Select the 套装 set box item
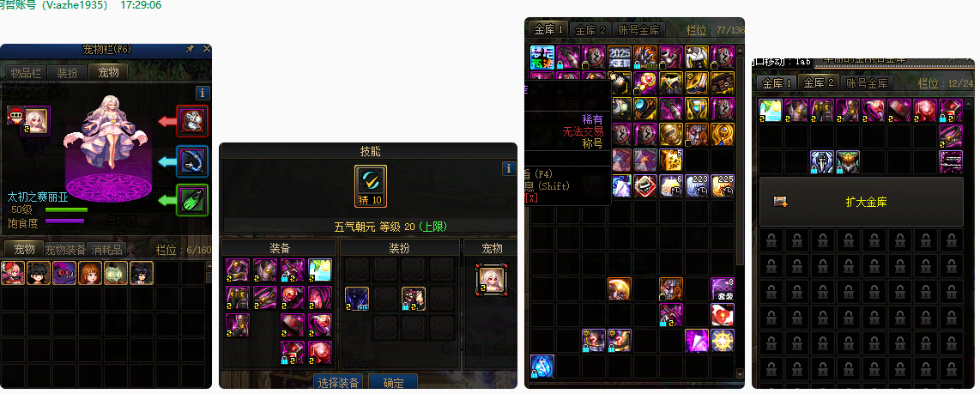Screen dimensions: 980x394 pyautogui.click(x=723, y=289)
